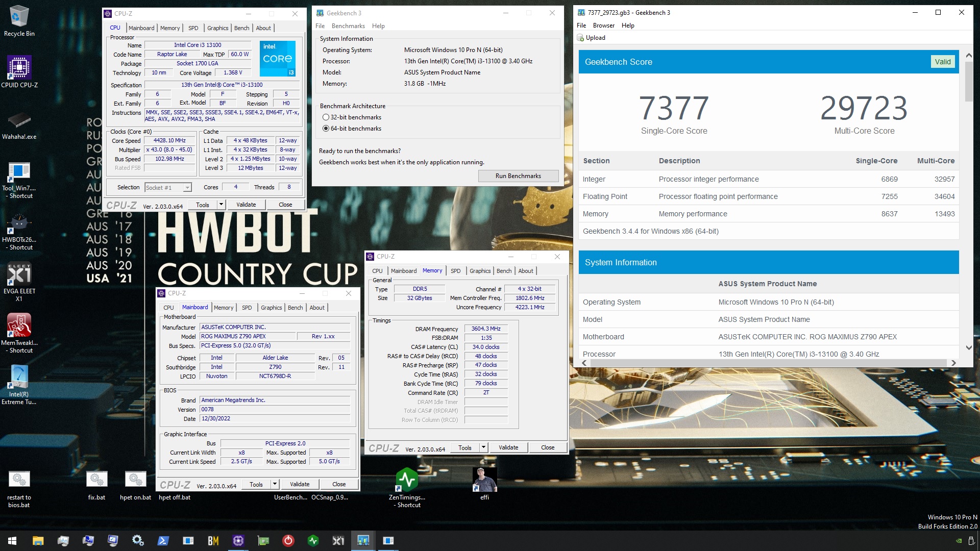Click DRAM Frequency value 3604.3 MHz
This screenshot has height=551, width=980.
(x=486, y=329)
